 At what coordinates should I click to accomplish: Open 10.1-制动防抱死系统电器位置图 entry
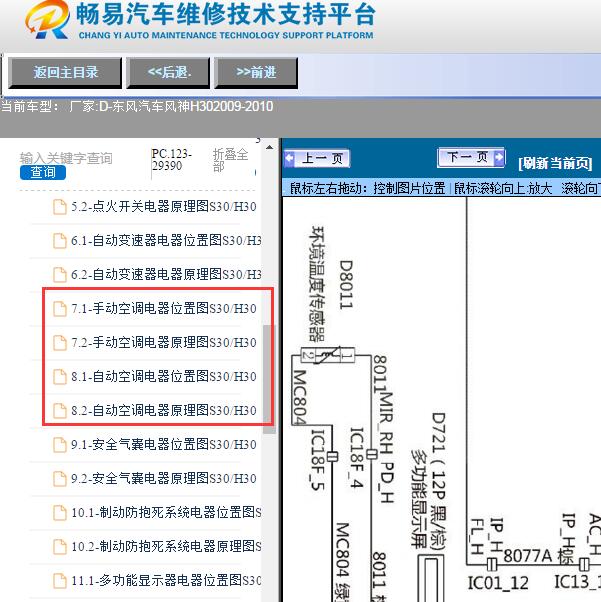coord(166,513)
